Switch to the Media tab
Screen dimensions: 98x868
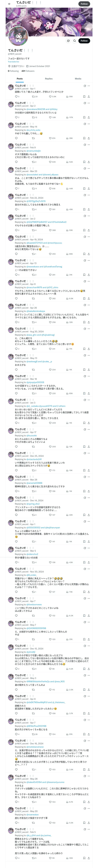(78, 79)
